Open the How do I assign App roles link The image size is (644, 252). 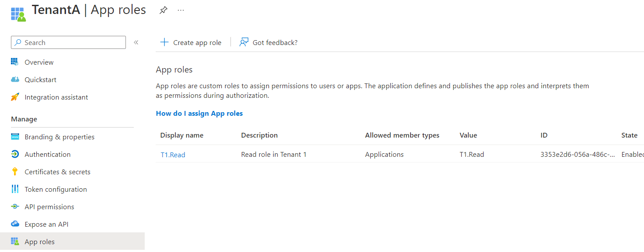point(199,113)
